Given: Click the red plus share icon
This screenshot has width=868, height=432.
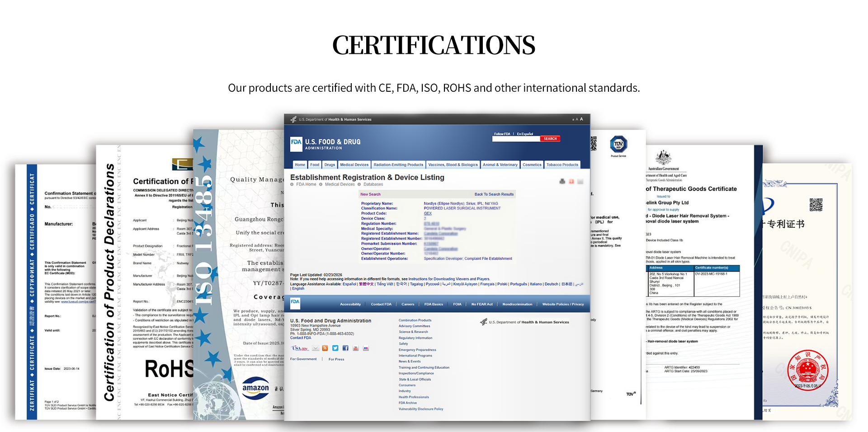Looking at the screenshot, I should pos(571,181).
